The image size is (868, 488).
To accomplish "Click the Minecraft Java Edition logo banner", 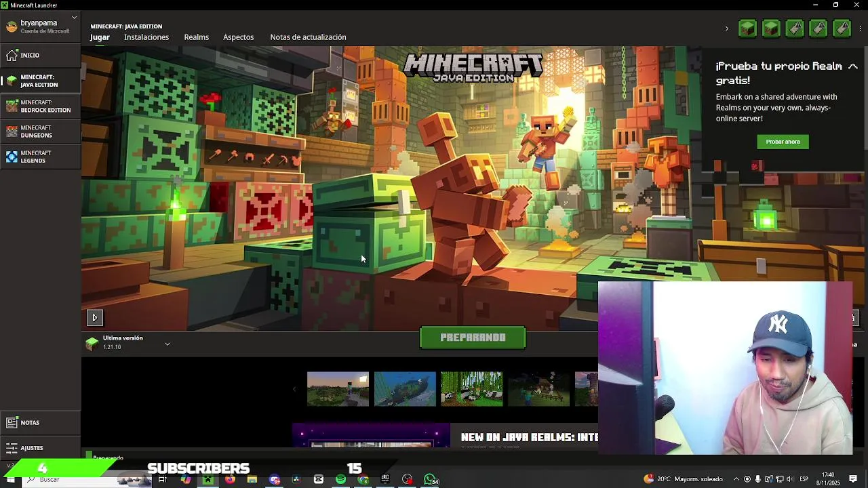I will click(x=473, y=68).
